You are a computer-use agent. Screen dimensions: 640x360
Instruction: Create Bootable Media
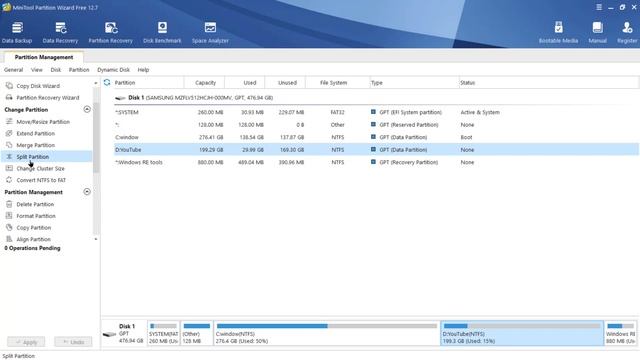(x=558, y=32)
